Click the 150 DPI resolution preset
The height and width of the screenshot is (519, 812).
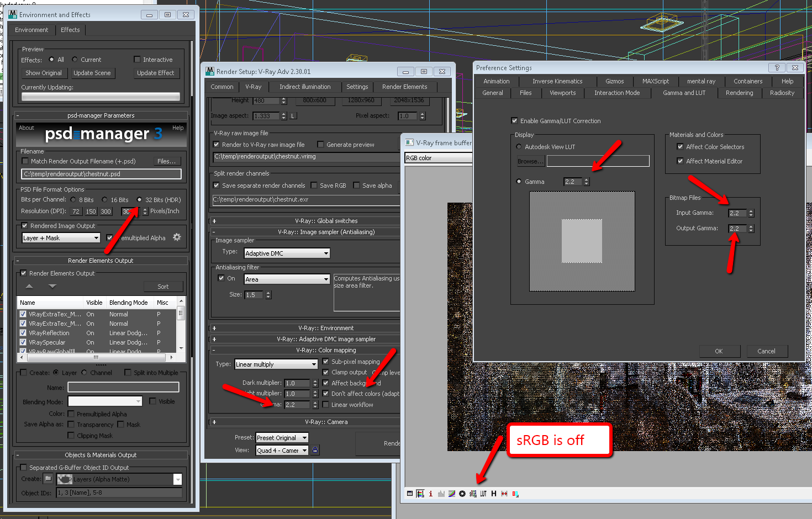(x=91, y=211)
